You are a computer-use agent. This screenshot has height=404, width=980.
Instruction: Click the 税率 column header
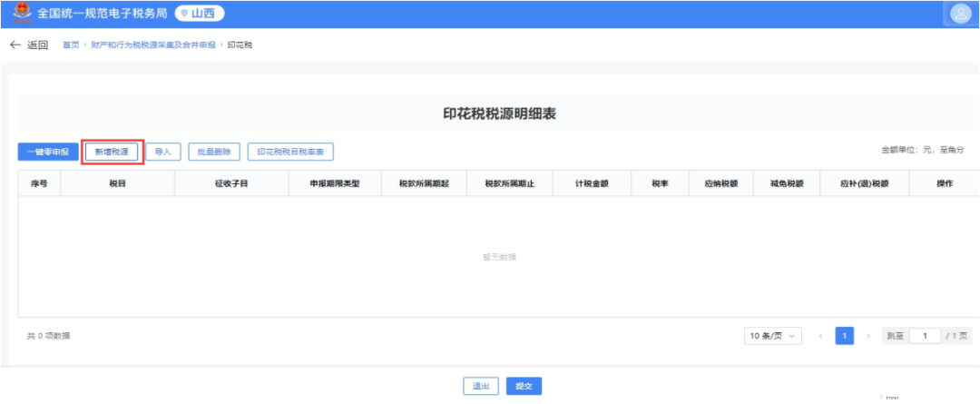[660, 184]
